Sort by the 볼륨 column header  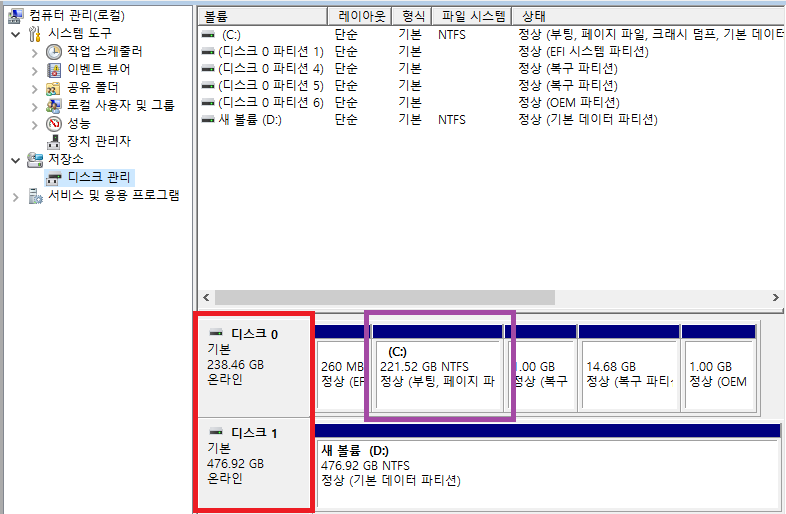pyautogui.click(x=263, y=17)
